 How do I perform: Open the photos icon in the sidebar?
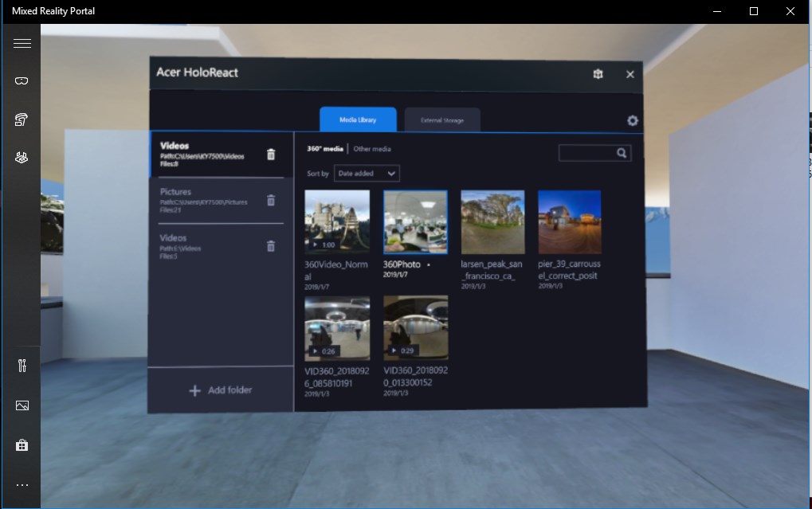22,405
